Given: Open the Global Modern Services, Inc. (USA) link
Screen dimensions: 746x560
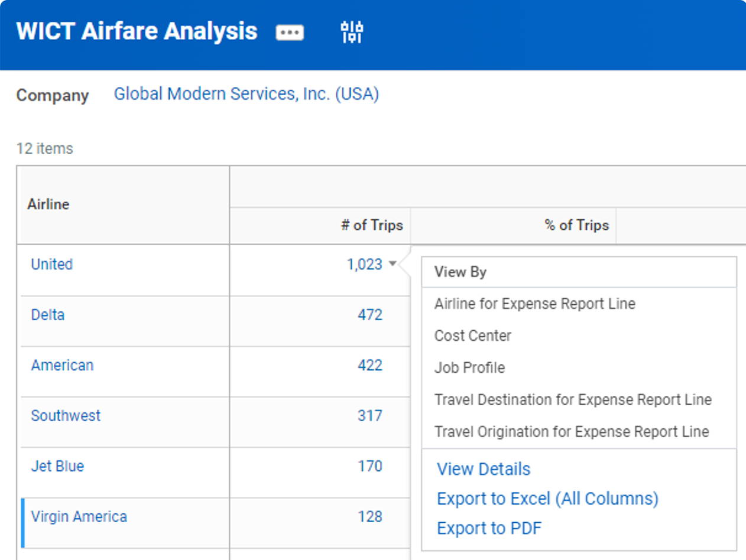Looking at the screenshot, I should click(246, 94).
